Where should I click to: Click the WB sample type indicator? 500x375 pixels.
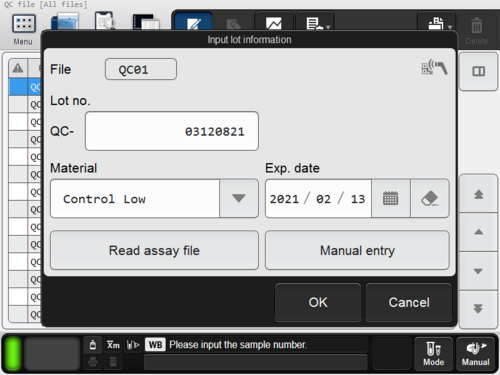[x=155, y=345]
